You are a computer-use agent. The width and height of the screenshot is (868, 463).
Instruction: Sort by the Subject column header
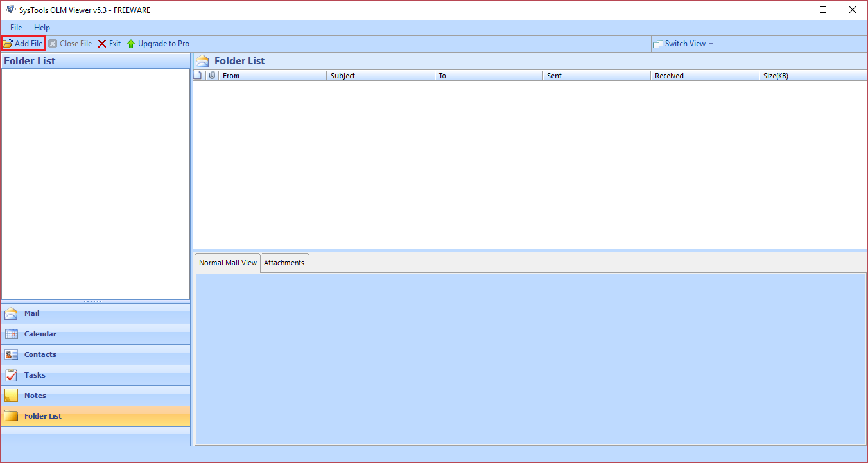[381, 76]
